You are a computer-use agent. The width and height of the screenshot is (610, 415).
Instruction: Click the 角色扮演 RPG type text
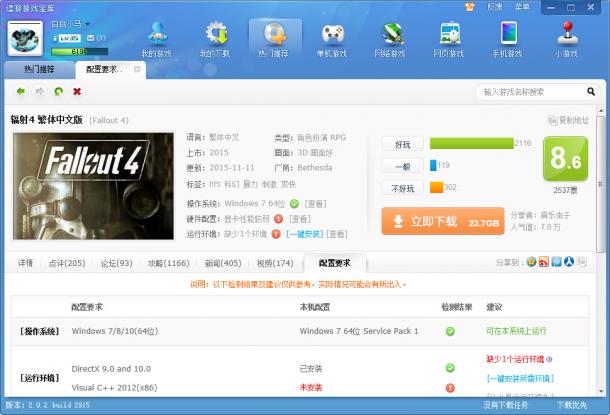tap(321, 137)
